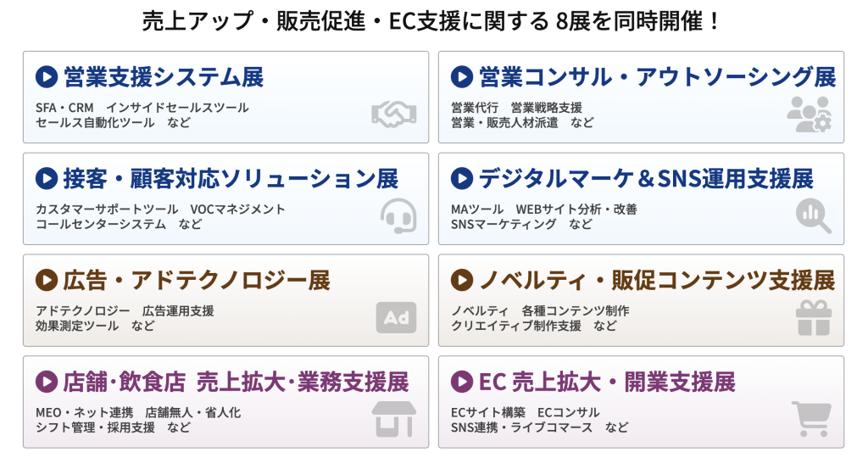
Task: Open the EC 売上拡大・開業支援展 title link
Action: pyautogui.click(x=606, y=382)
